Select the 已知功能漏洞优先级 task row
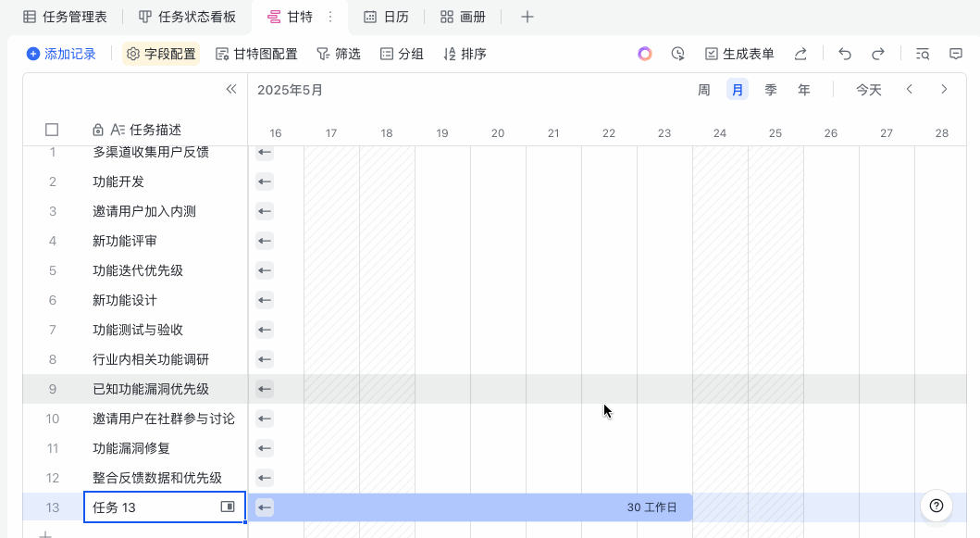The width and height of the screenshot is (980, 538). [136, 389]
